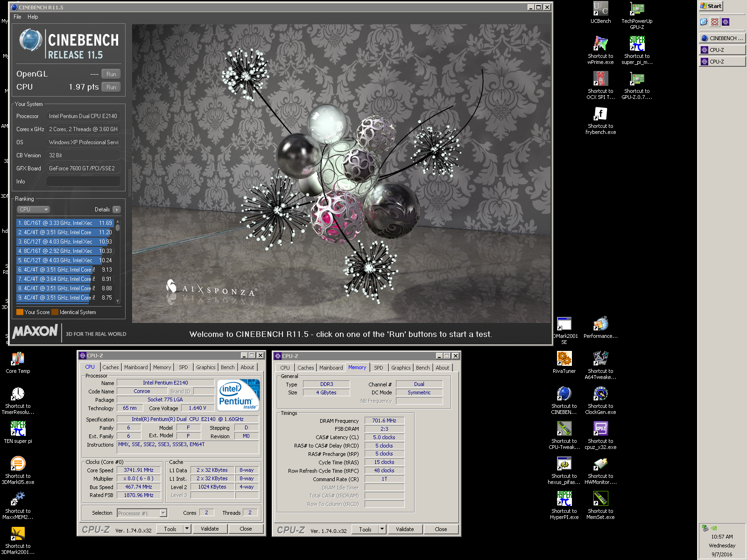
Task: Click Validate in the left CPU-Z window
Action: (x=210, y=529)
